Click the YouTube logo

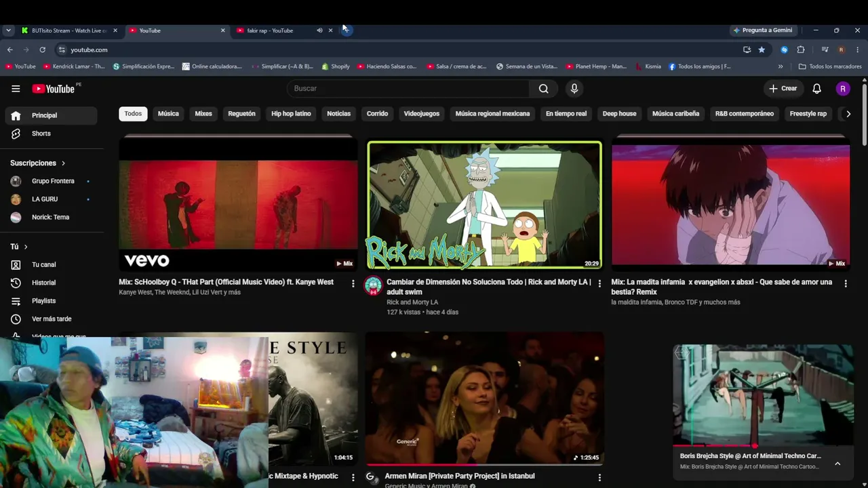(54, 89)
